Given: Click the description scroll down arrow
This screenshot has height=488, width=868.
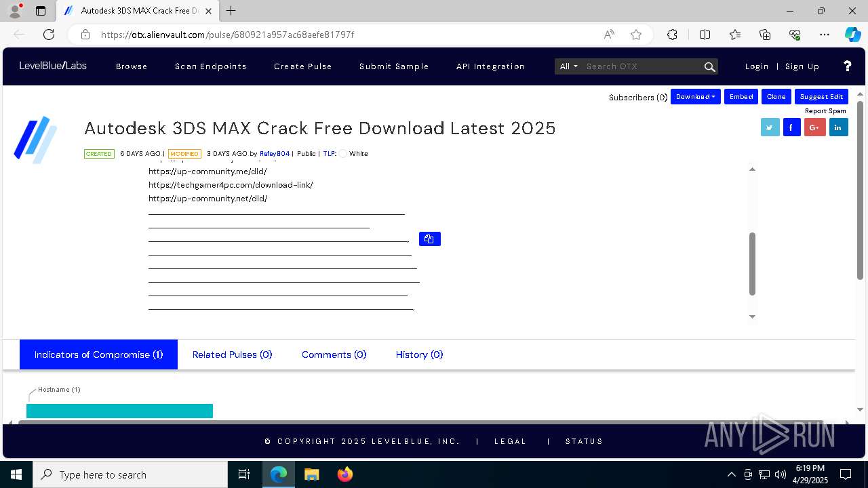Looking at the screenshot, I should 752,317.
